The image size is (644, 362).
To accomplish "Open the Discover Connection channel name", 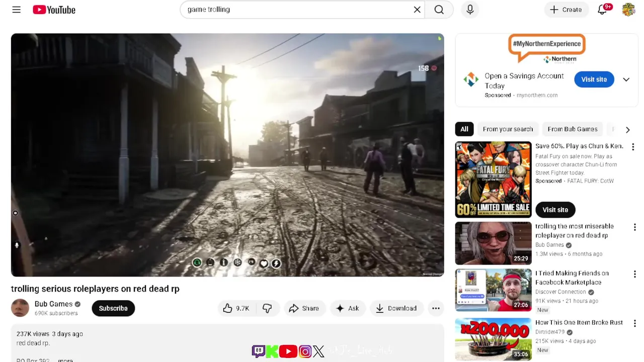I will tap(560, 292).
